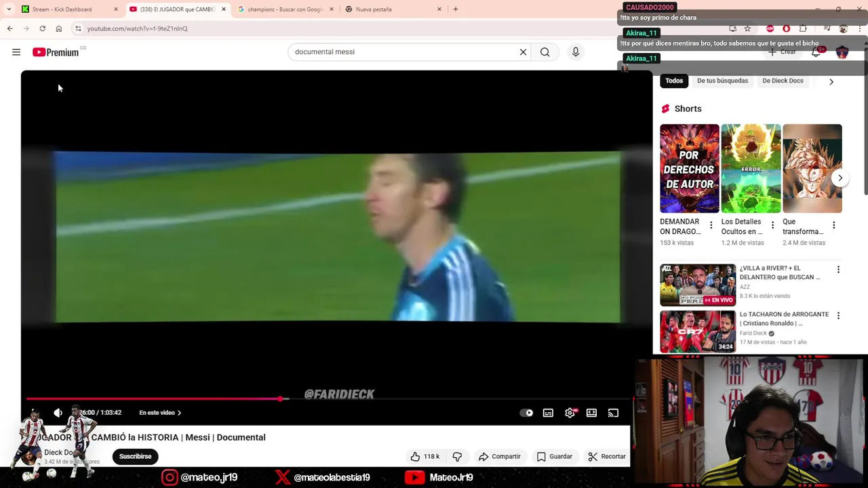
Task: Expand the 'En este video' chapters
Action: 160,413
